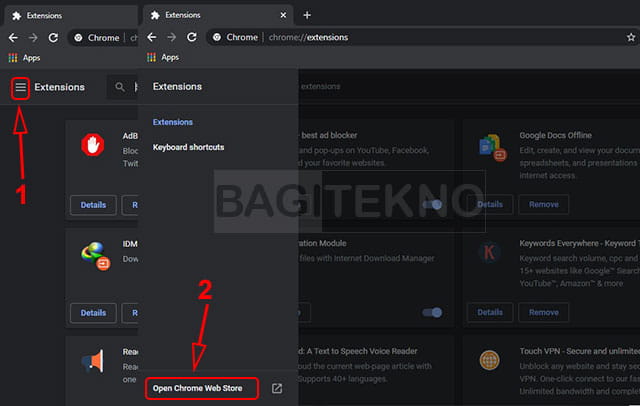
Task: Remove the Keywords Everywhere extension
Action: tap(544, 313)
